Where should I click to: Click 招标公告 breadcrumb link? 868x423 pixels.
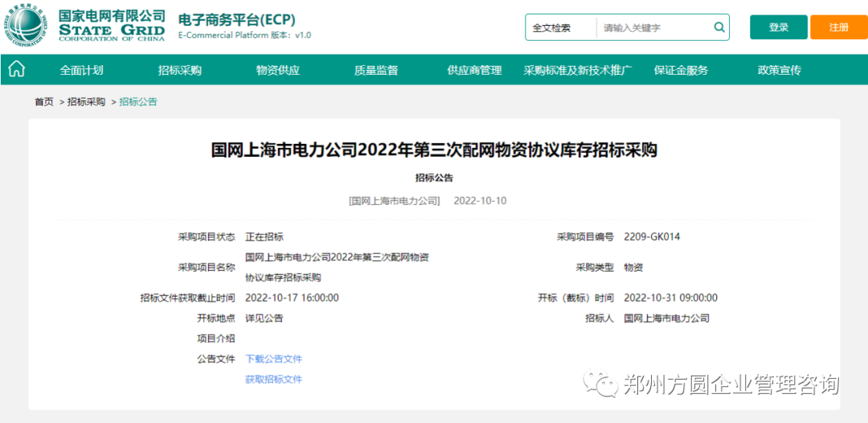pyautogui.click(x=138, y=102)
